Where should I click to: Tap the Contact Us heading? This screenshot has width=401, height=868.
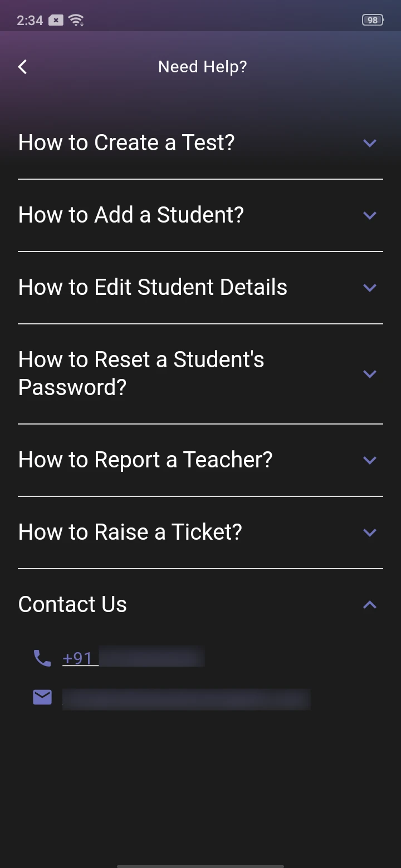72,605
